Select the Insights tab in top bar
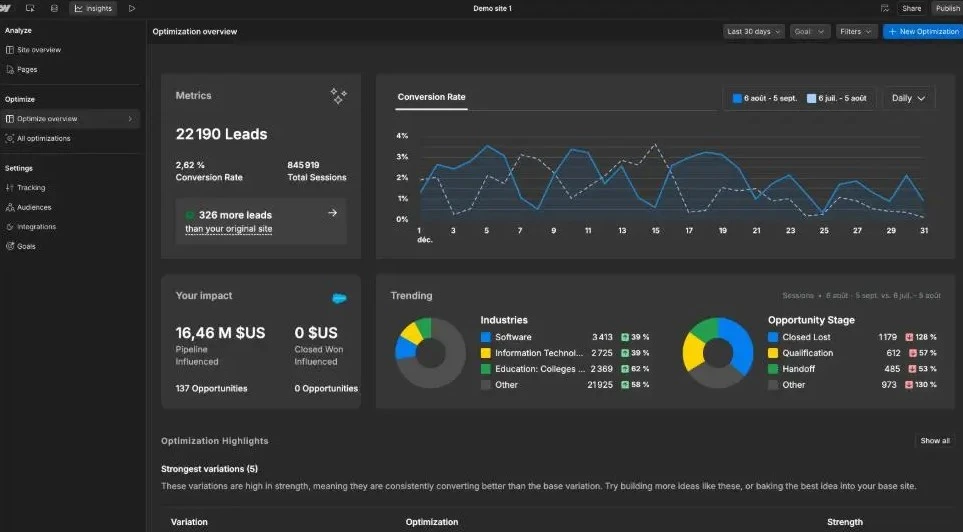The image size is (963, 532). (x=93, y=9)
